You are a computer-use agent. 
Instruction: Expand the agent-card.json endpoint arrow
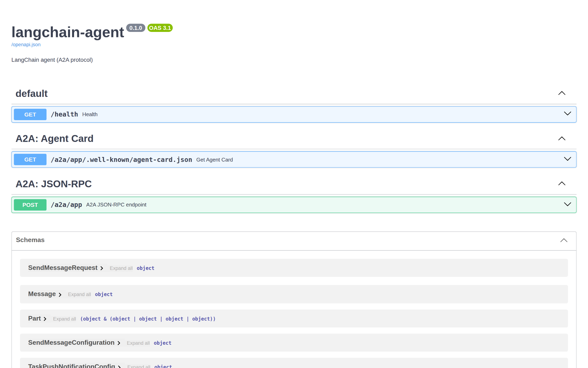pos(567,159)
